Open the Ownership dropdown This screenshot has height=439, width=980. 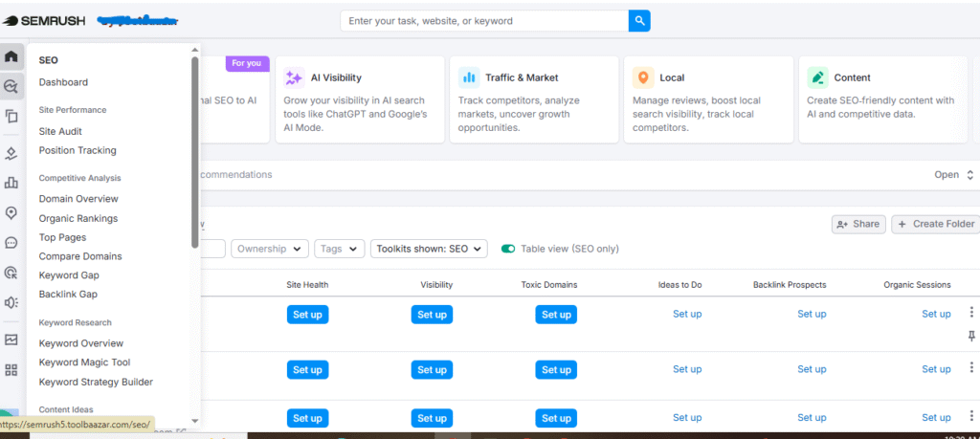click(x=269, y=249)
